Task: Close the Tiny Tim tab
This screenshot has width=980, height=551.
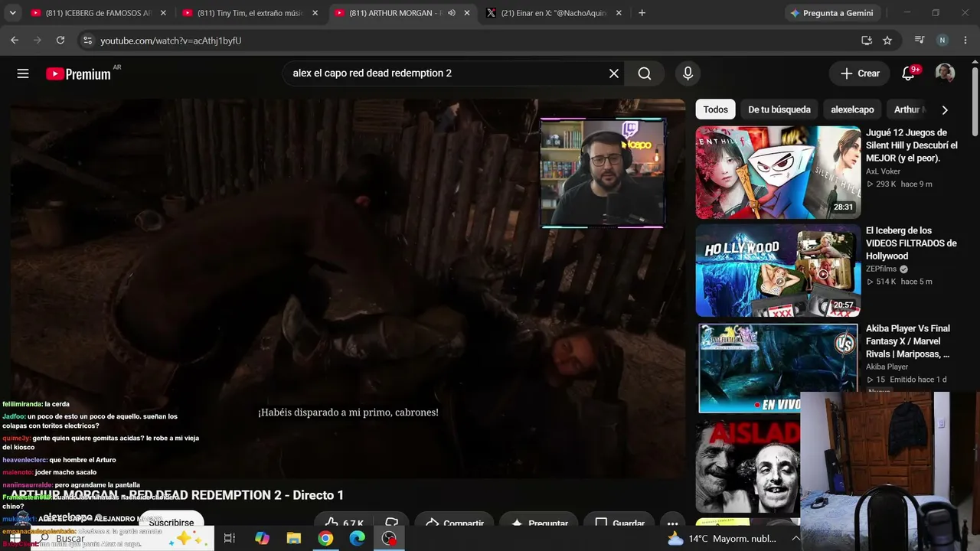Action: [x=315, y=13]
